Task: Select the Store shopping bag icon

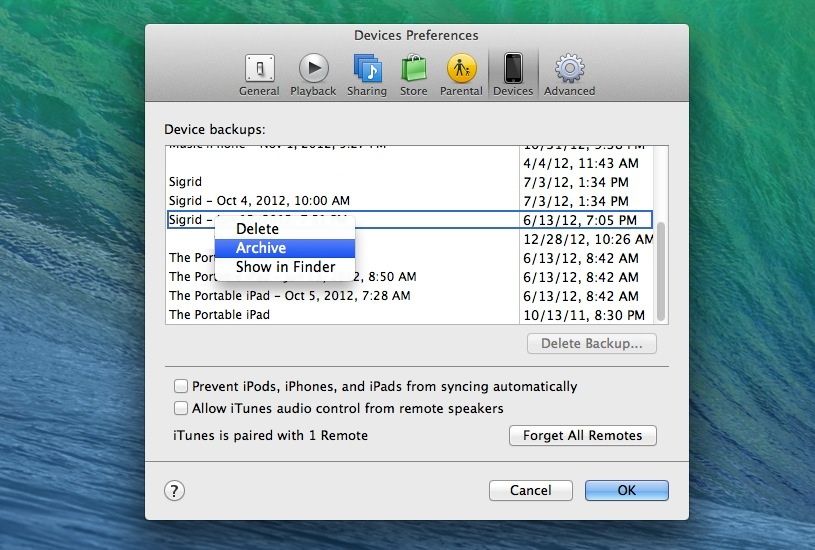Action: coord(414,74)
